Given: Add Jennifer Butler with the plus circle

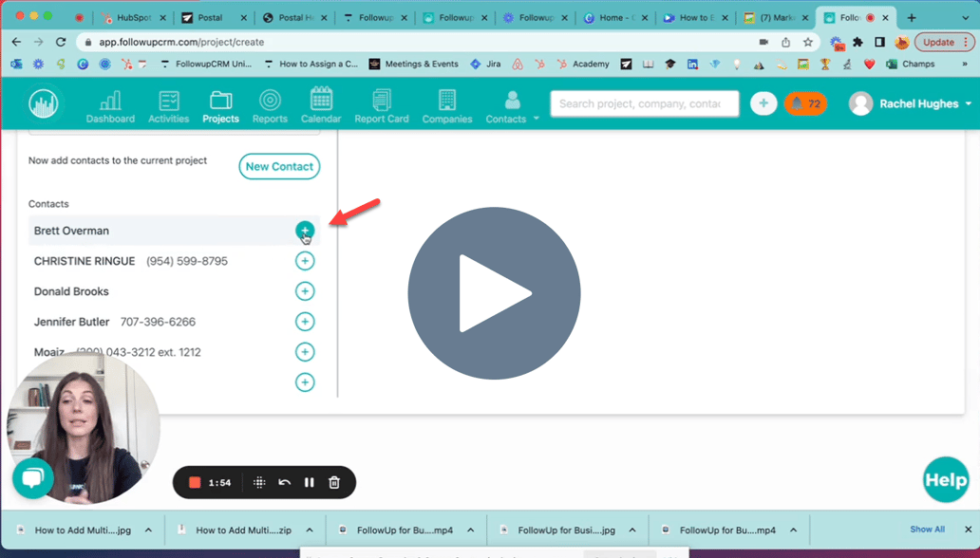Looking at the screenshot, I should 305,322.
